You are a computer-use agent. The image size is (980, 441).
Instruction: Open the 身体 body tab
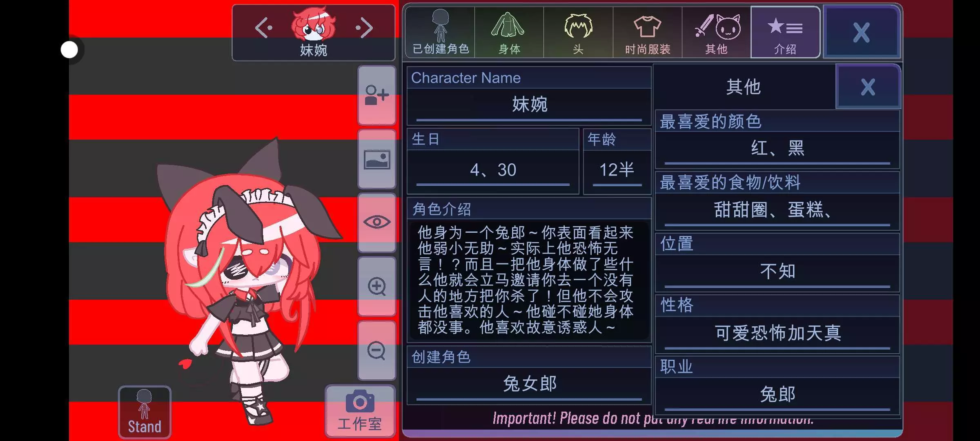point(509,32)
